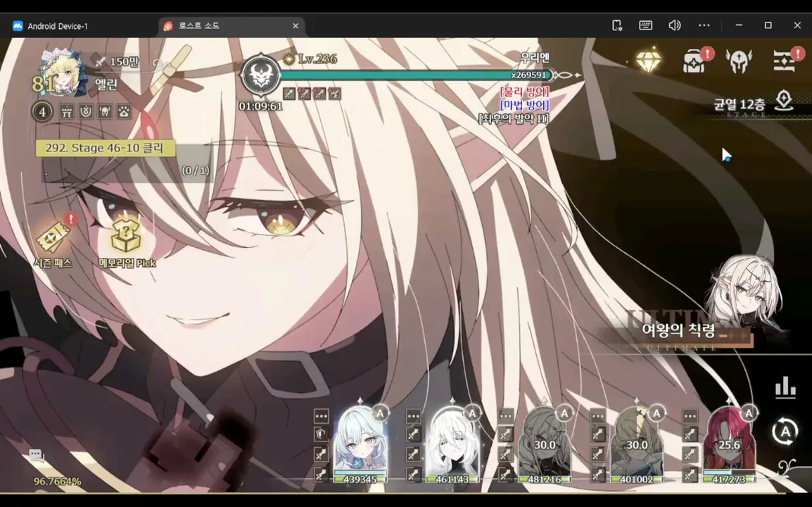Screen dimensions: 812x507
Task: Click the teal boss health bar
Action: tap(415, 75)
